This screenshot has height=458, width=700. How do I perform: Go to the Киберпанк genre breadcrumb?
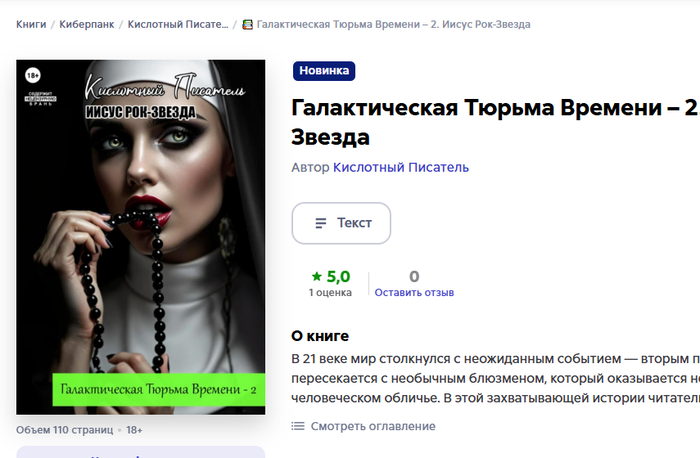tap(87, 24)
